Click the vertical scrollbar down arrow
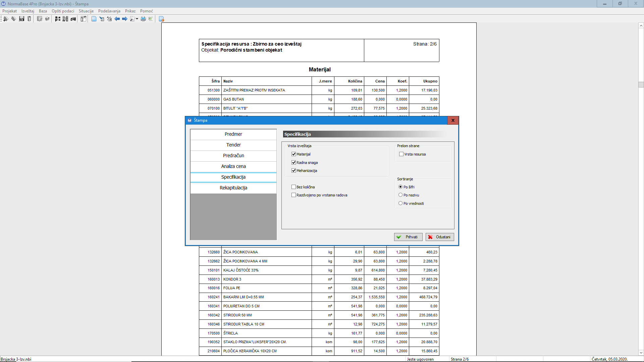 click(641, 352)
